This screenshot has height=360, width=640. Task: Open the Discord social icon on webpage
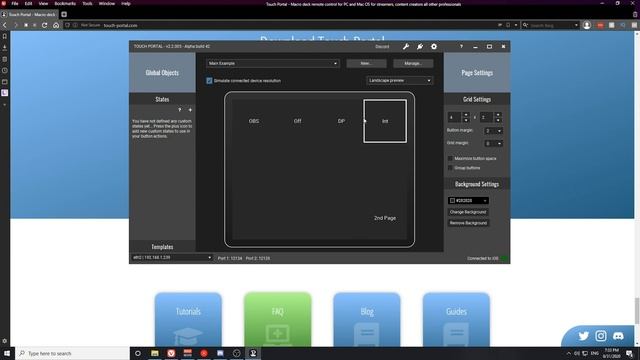click(x=618, y=336)
